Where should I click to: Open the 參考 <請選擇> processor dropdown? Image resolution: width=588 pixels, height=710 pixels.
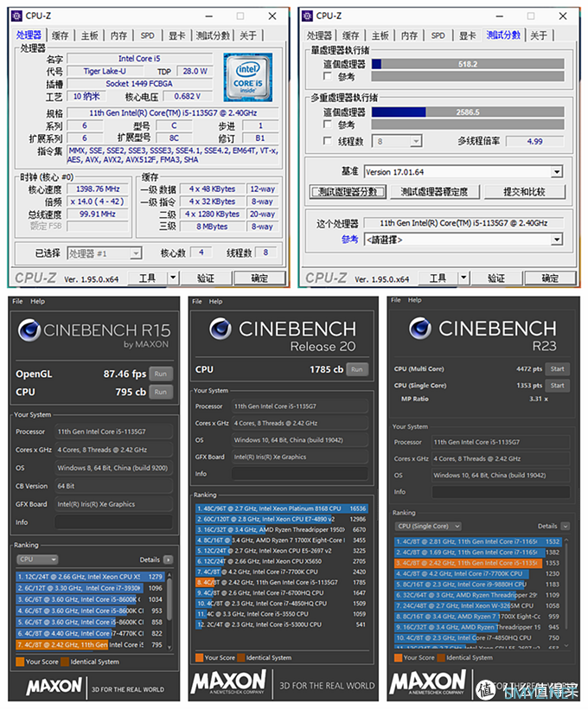pyautogui.click(x=463, y=240)
